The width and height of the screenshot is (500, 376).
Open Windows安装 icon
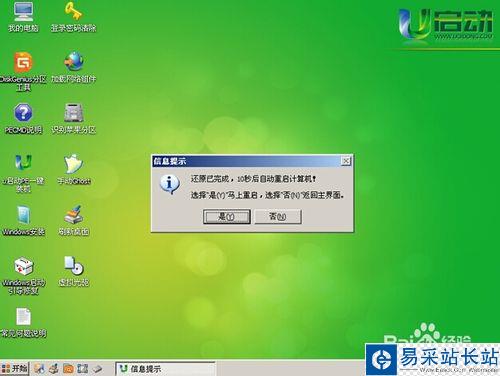tap(23, 220)
